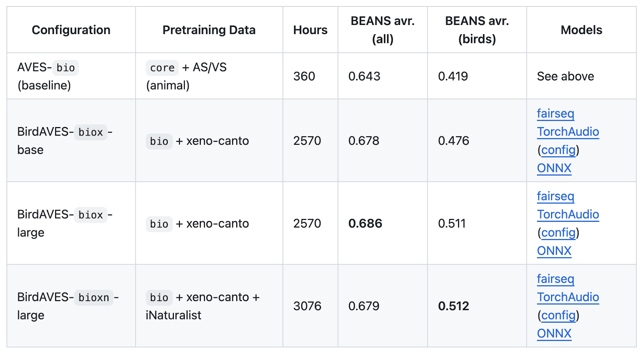Open fairseq link for BirdAVES-bioxn-large

[x=555, y=279]
